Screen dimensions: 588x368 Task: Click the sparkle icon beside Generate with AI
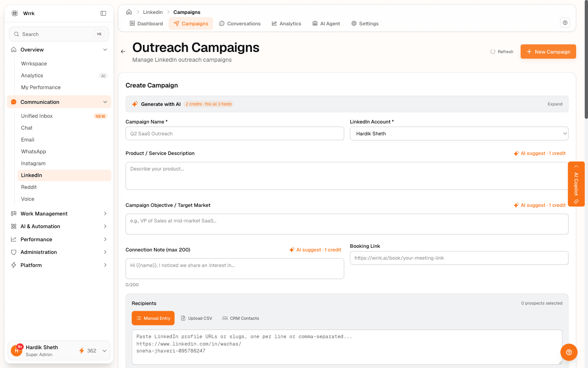[135, 104]
